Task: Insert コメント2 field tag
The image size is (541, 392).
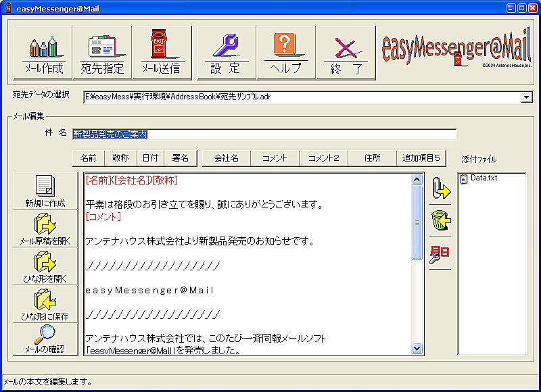Action: (324, 158)
